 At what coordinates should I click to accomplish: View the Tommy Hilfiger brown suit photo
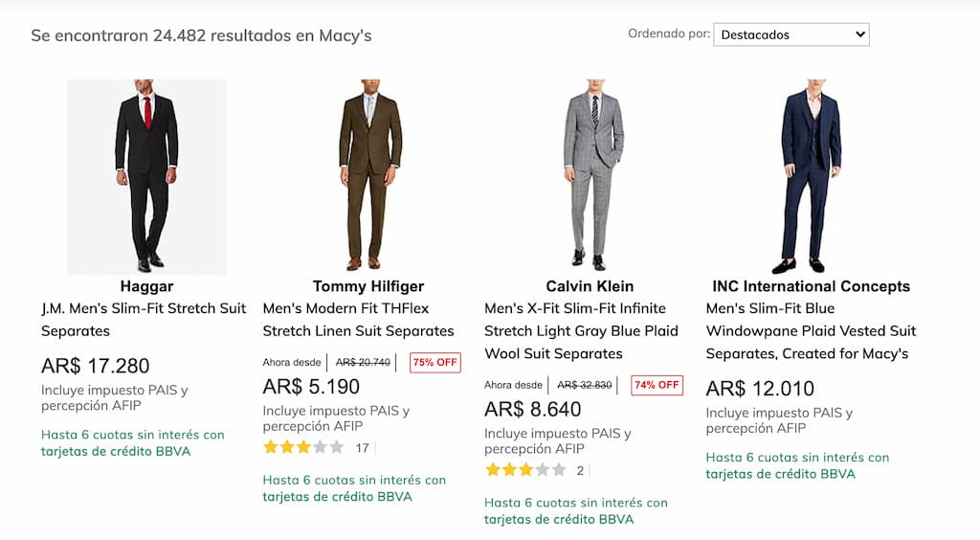pyautogui.click(x=368, y=177)
